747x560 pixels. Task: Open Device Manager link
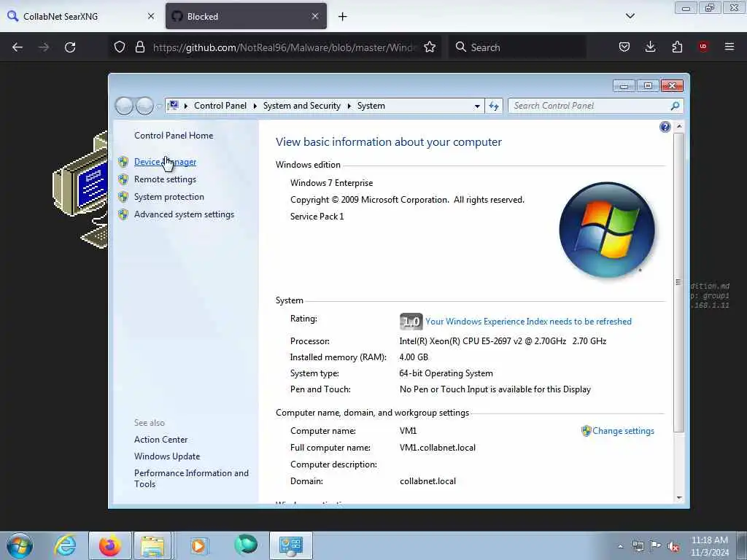pos(165,162)
